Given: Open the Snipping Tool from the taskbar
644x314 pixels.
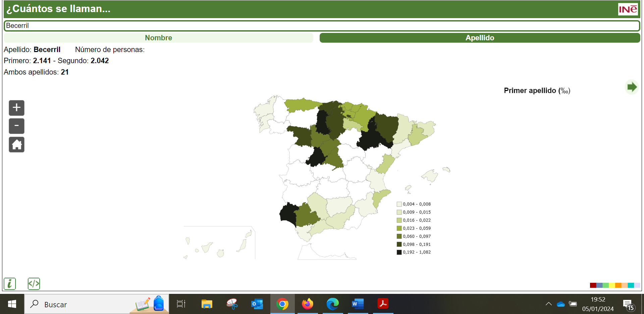Looking at the screenshot, I should coord(232,304).
